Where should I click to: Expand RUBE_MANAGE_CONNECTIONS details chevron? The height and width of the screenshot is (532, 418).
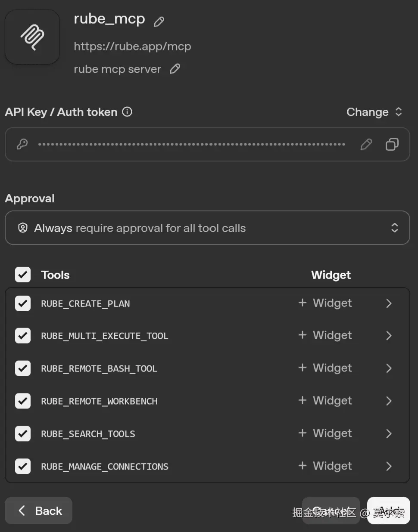point(389,466)
